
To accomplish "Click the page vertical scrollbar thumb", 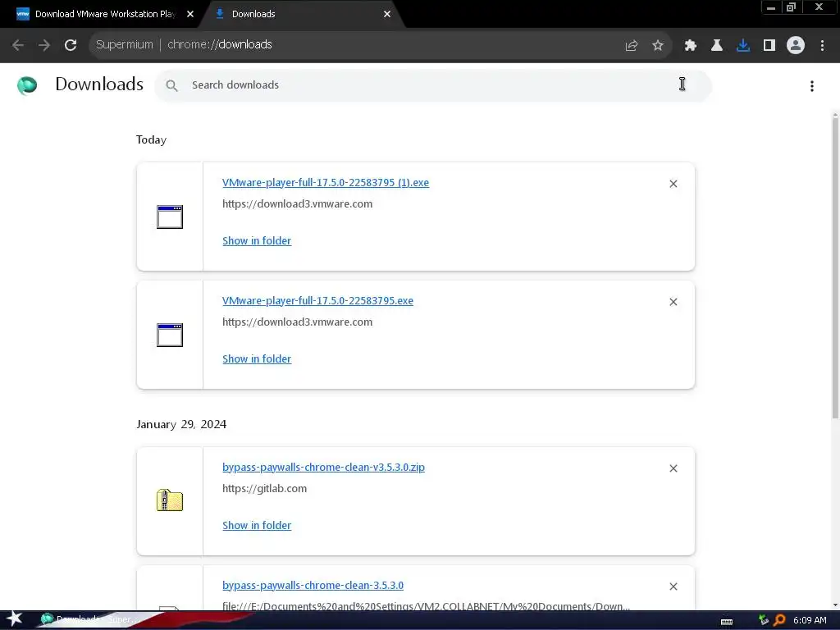I will click(x=836, y=268).
